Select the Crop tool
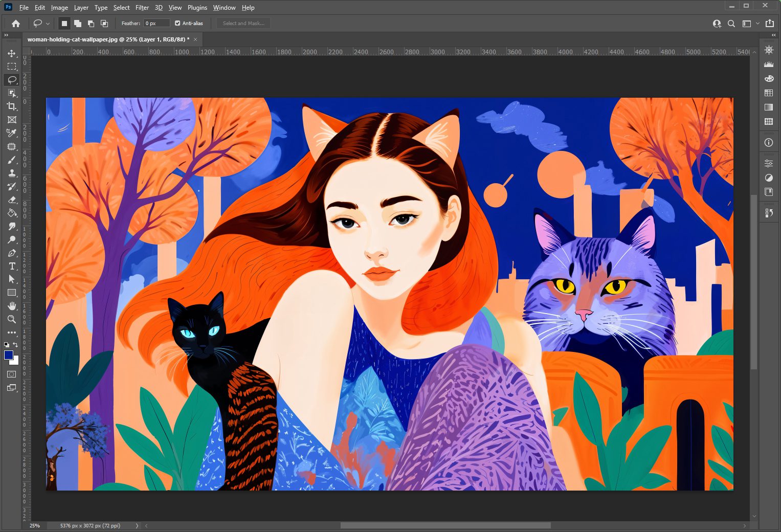 click(12, 106)
